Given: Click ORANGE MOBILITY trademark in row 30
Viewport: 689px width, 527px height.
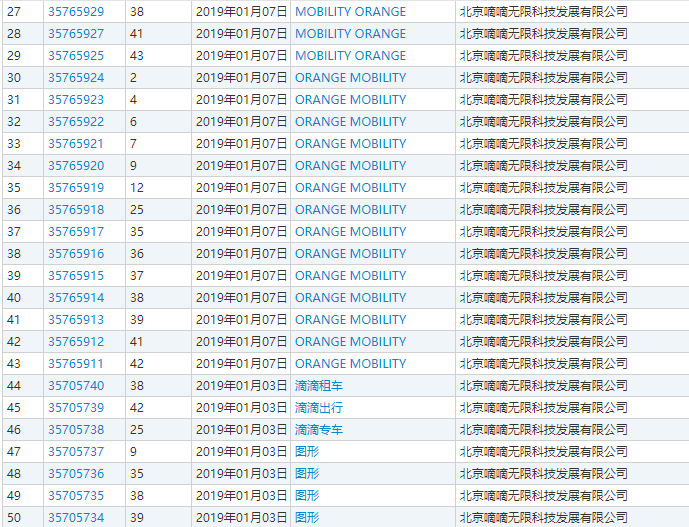Looking at the screenshot, I should (350, 78).
